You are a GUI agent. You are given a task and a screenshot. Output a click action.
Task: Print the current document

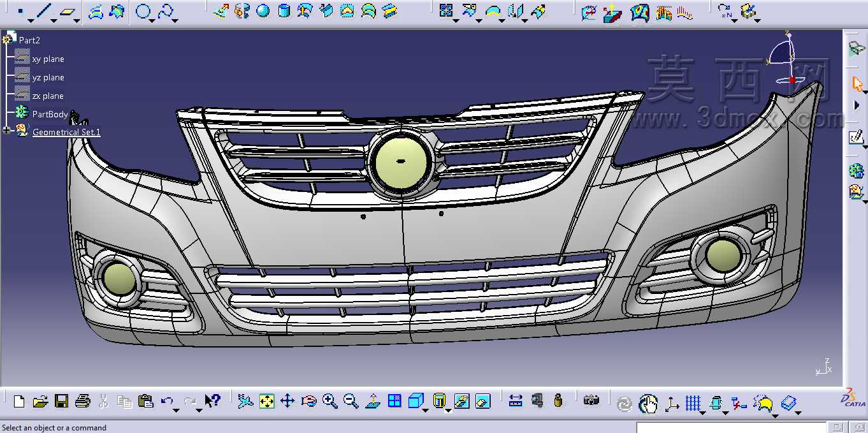(82, 401)
